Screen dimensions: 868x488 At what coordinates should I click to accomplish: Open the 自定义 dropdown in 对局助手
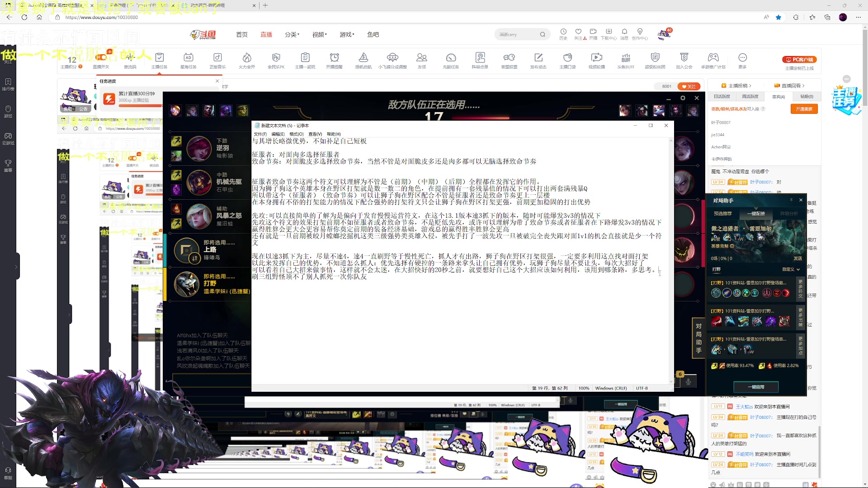point(791,269)
